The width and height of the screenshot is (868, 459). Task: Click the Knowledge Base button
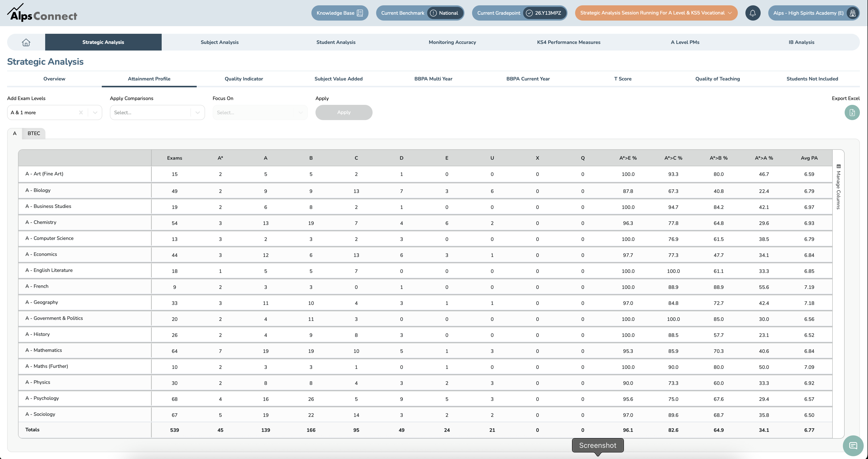[340, 13]
